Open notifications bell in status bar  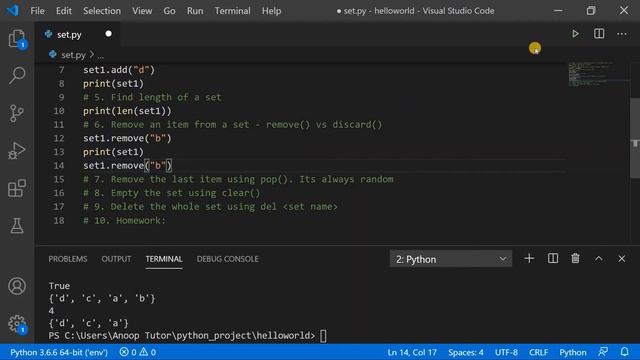coord(624,352)
